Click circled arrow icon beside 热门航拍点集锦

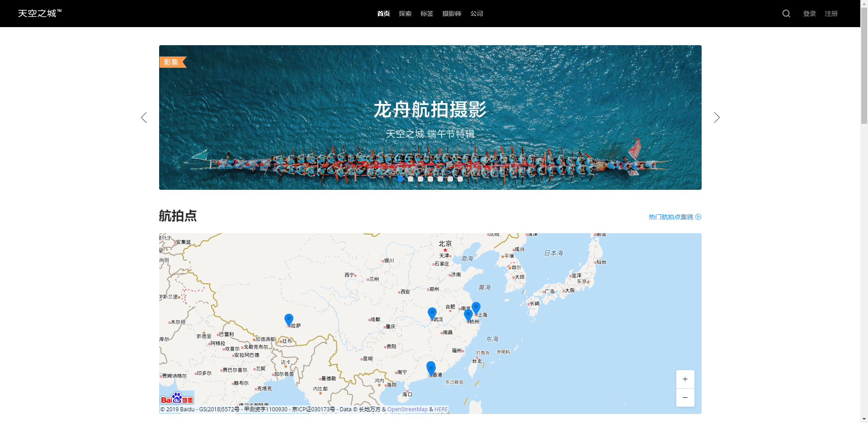(698, 217)
